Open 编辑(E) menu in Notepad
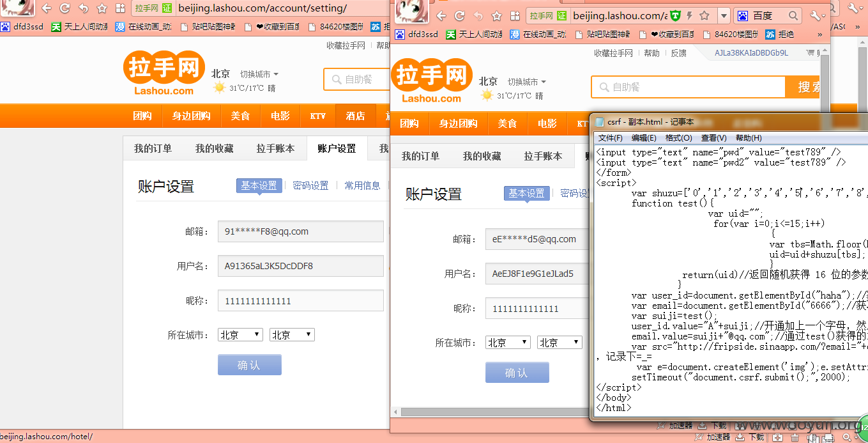Image resolution: width=868 pixels, height=443 pixels. tap(644, 138)
